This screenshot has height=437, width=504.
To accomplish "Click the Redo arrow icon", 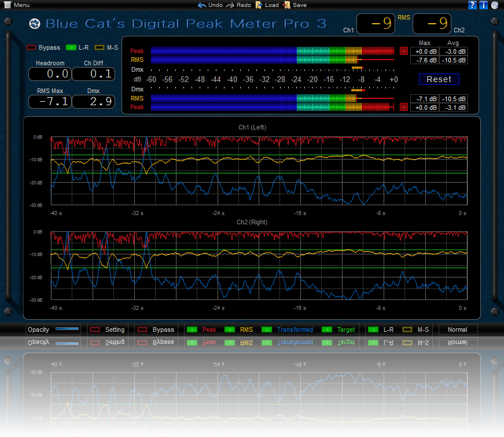I will (230, 5).
